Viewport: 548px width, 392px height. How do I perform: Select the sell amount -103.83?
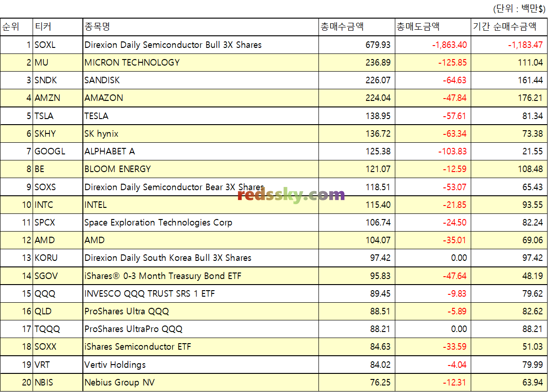pos(452,152)
